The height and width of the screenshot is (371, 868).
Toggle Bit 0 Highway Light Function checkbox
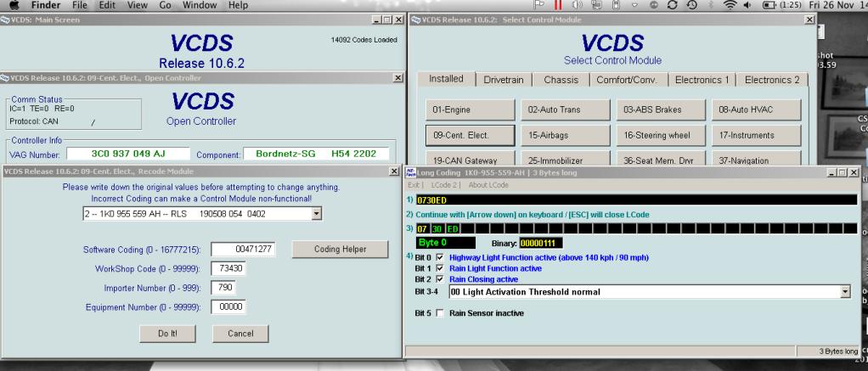click(x=440, y=257)
